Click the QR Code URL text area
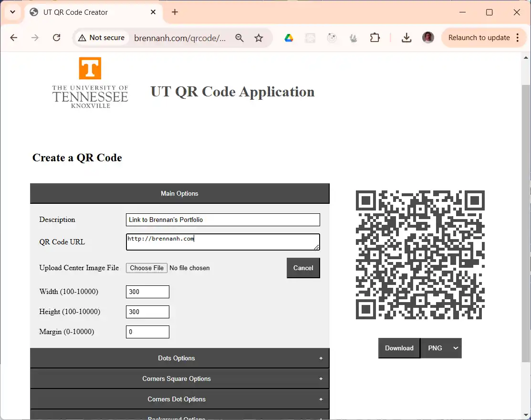Viewport: 531px width, 420px height. [x=223, y=242]
